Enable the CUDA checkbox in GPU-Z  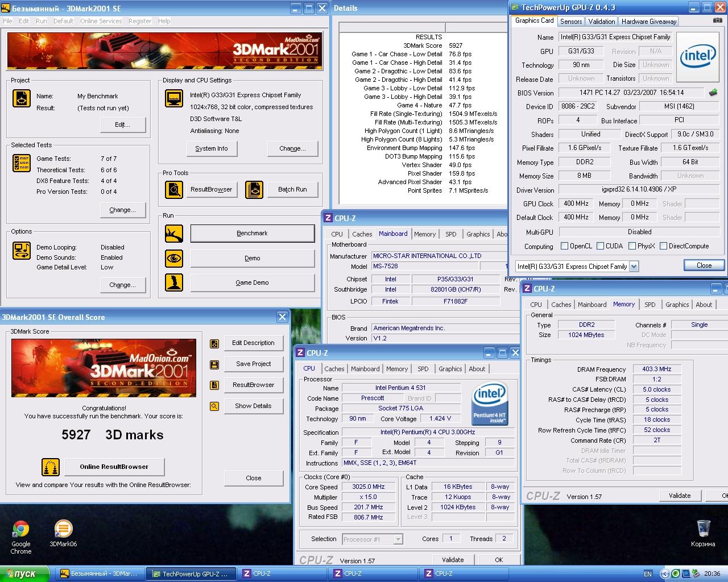[x=600, y=246]
